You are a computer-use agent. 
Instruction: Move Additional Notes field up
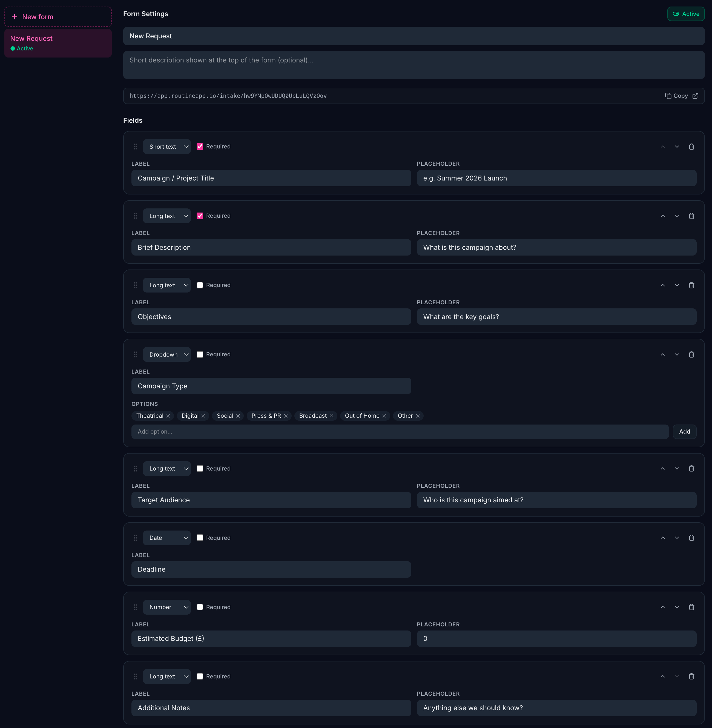tap(662, 676)
